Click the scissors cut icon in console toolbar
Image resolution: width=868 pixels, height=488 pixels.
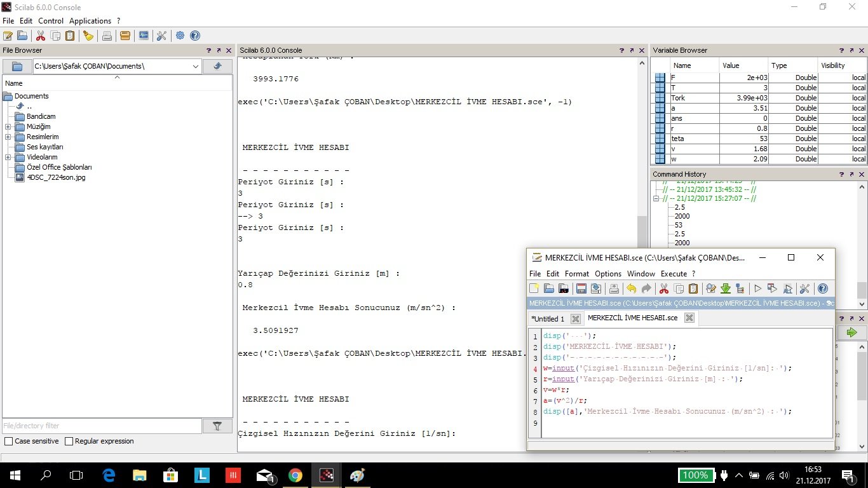pos(41,36)
